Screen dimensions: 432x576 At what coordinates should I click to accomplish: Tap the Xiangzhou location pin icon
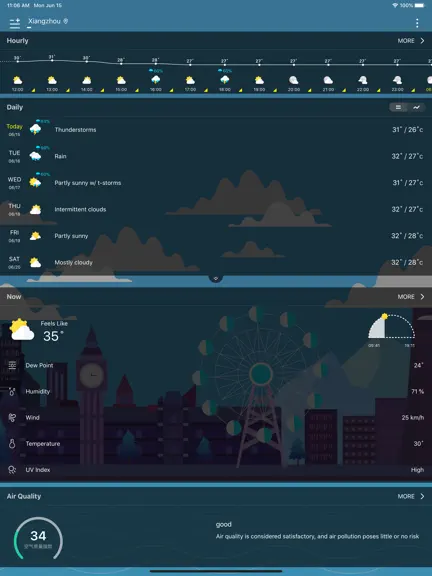[x=66, y=21]
